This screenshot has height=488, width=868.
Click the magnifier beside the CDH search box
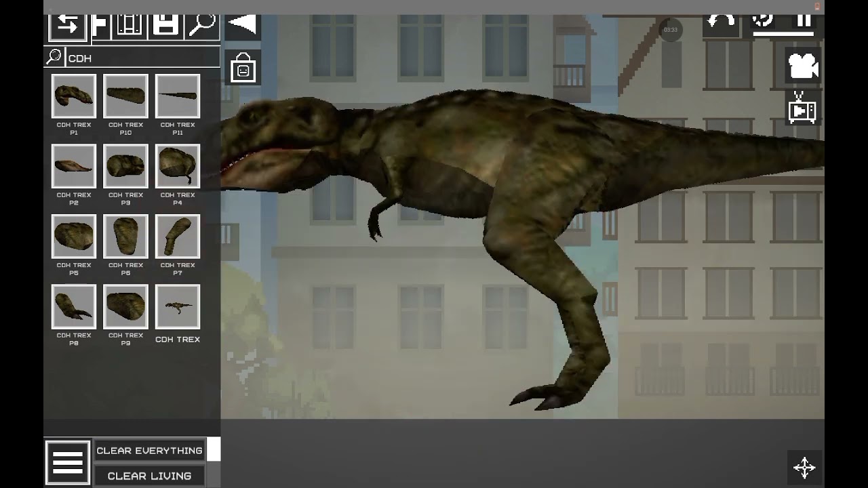point(54,57)
